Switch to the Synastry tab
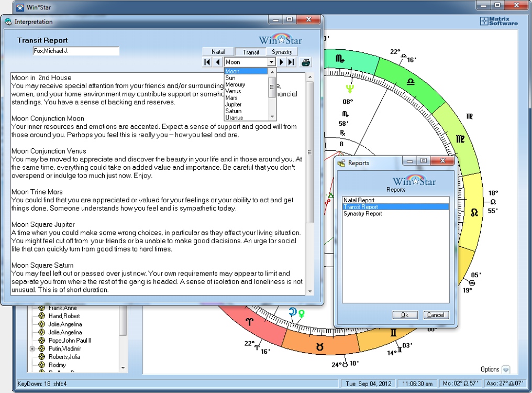 point(282,52)
